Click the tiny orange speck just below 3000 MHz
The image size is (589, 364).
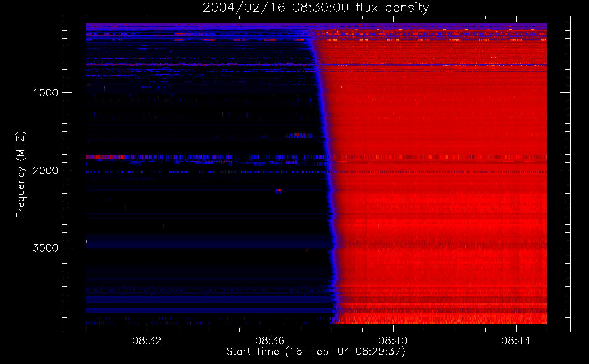[x=307, y=250]
